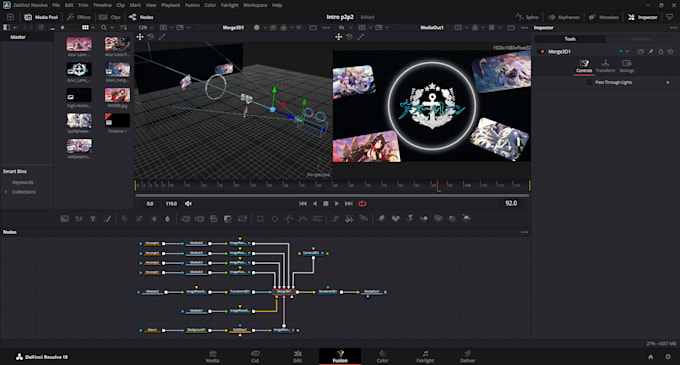Image resolution: width=680 pixels, height=365 pixels.
Task: Add a Polygon mask tool
Action: click(289, 219)
